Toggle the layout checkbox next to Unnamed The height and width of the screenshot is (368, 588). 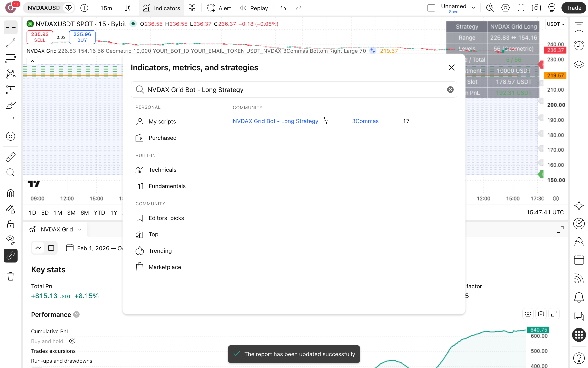pos(431,8)
